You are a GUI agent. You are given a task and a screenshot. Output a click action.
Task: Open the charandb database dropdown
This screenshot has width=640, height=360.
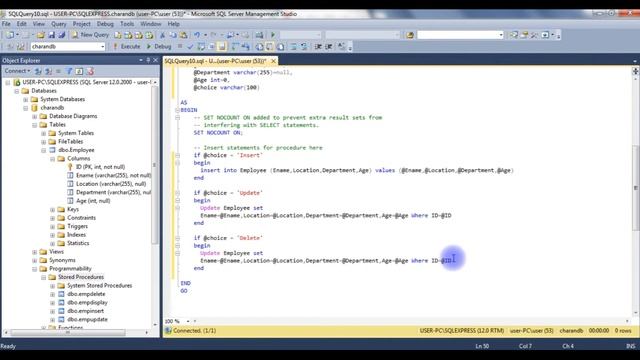[102, 47]
